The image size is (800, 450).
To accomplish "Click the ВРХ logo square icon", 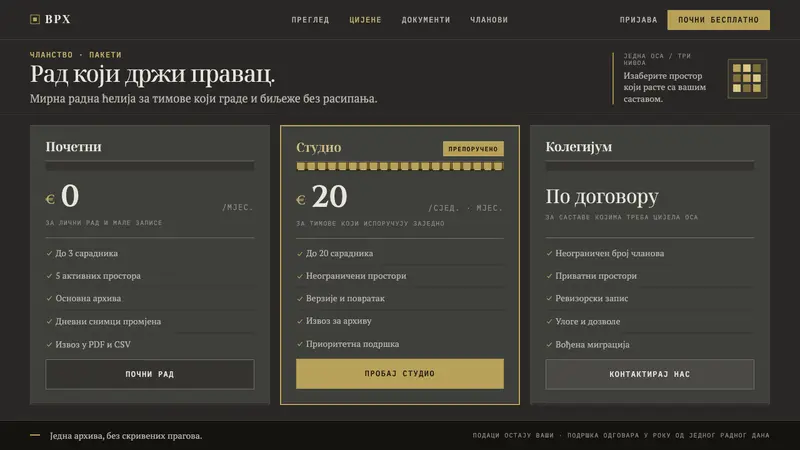I will [35, 19].
